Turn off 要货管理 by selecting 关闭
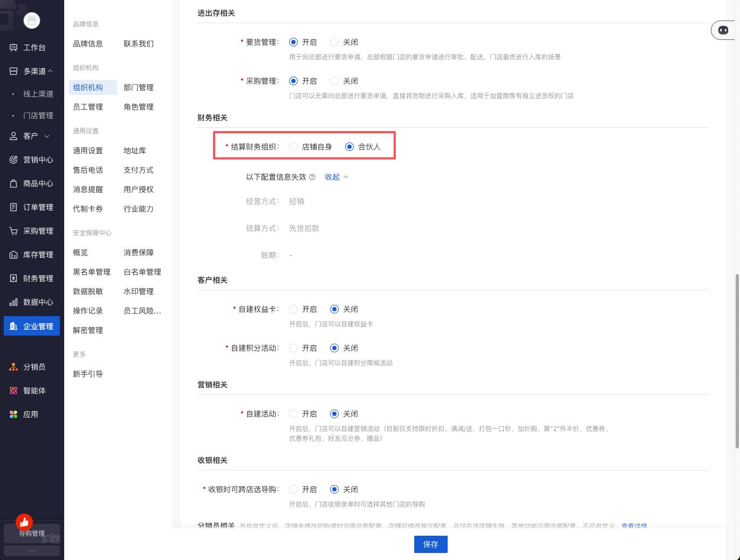 coord(334,42)
